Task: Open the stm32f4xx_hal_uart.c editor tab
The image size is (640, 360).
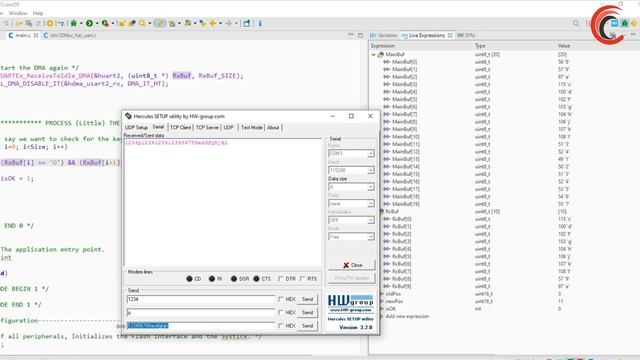Action: point(70,36)
